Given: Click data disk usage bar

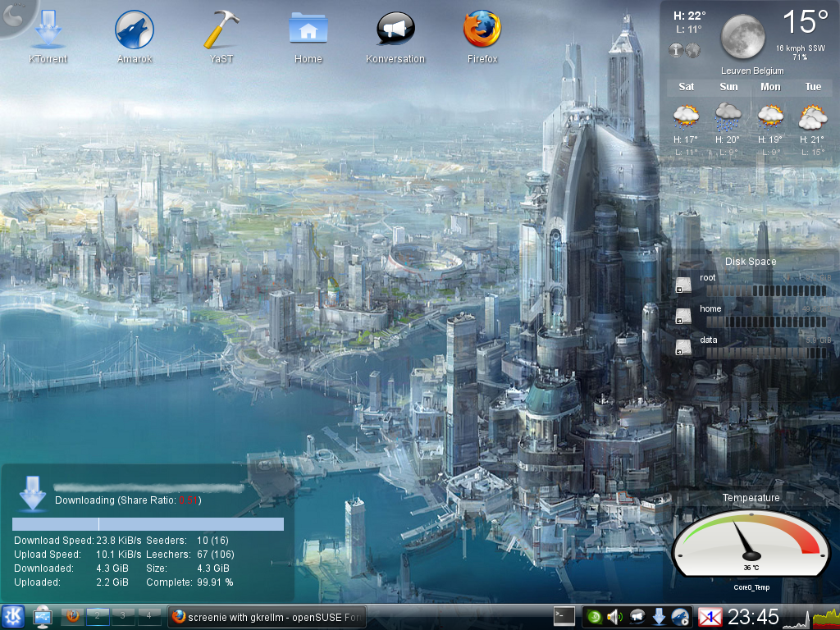Looking at the screenshot, I should coord(767,353).
